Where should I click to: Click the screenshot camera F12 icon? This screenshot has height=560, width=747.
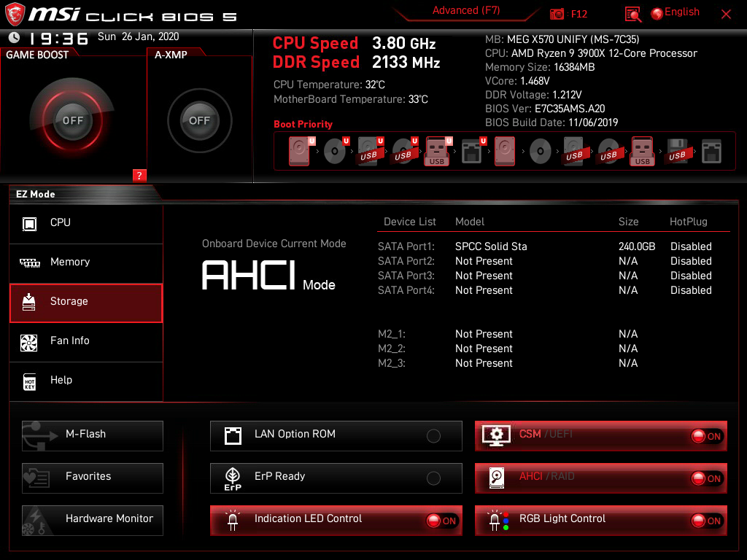point(557,14)
